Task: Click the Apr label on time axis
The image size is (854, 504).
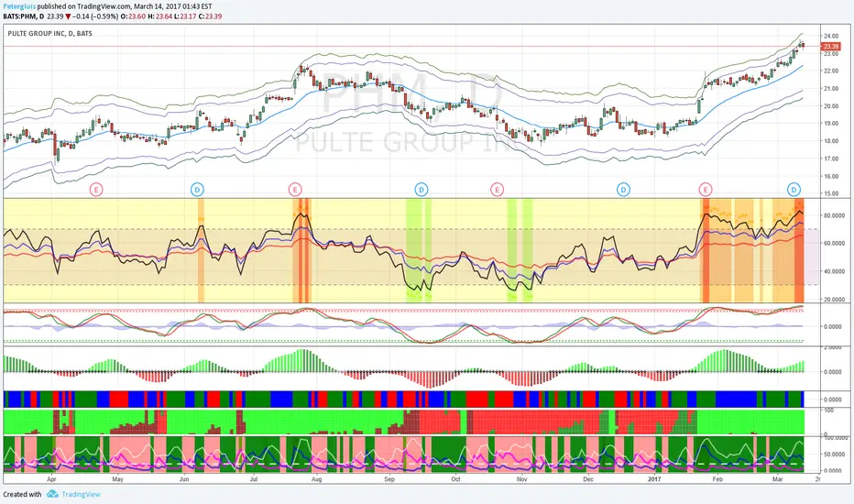Action: (51, 479)
